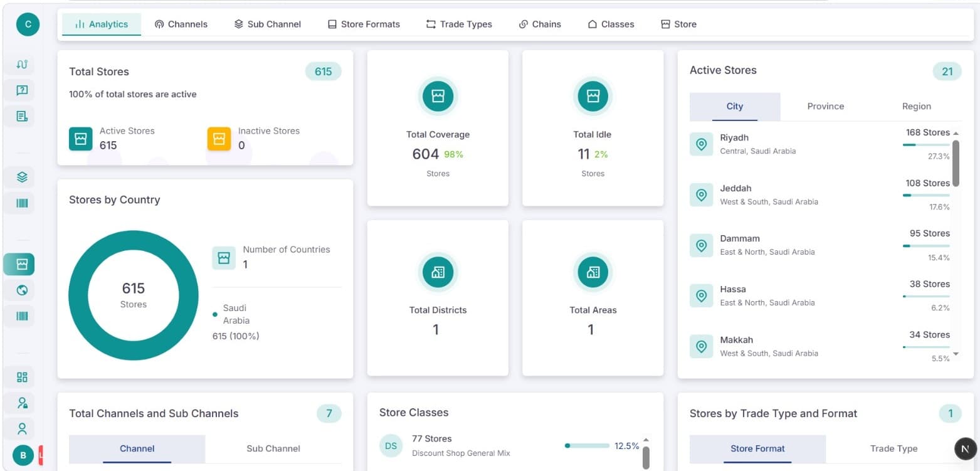Select the Chains tab

point(540,24)
